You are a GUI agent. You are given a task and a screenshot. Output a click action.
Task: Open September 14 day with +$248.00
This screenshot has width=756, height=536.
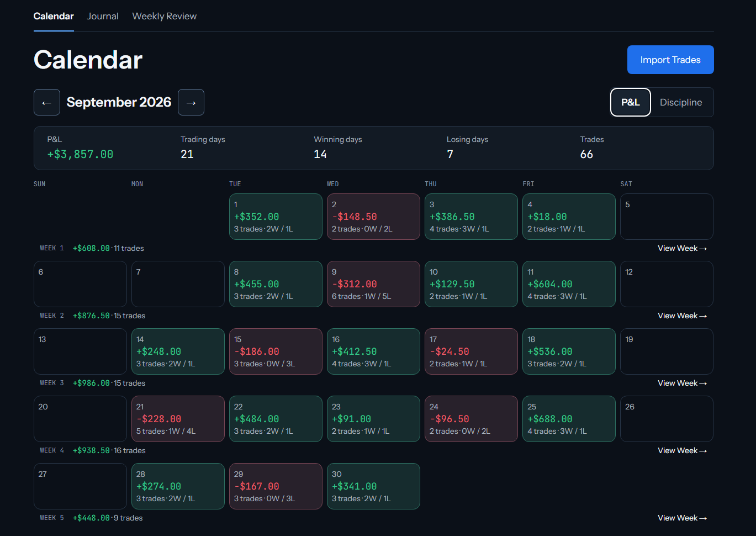[178, 351]
